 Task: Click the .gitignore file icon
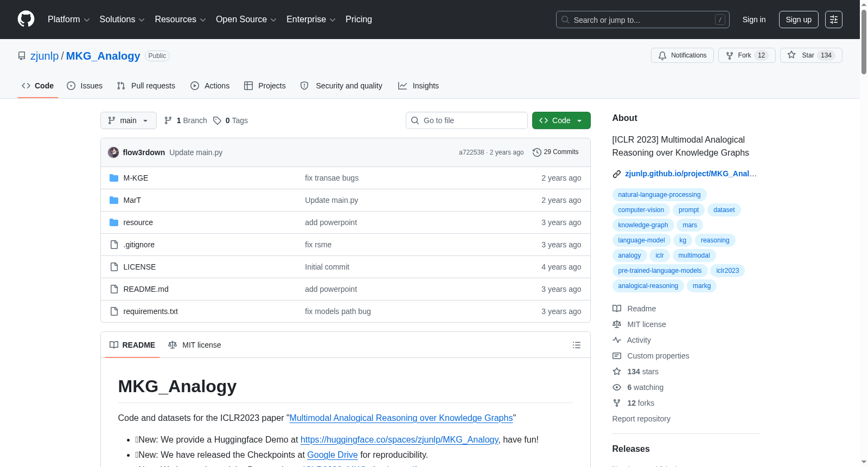tap(114, 245)
